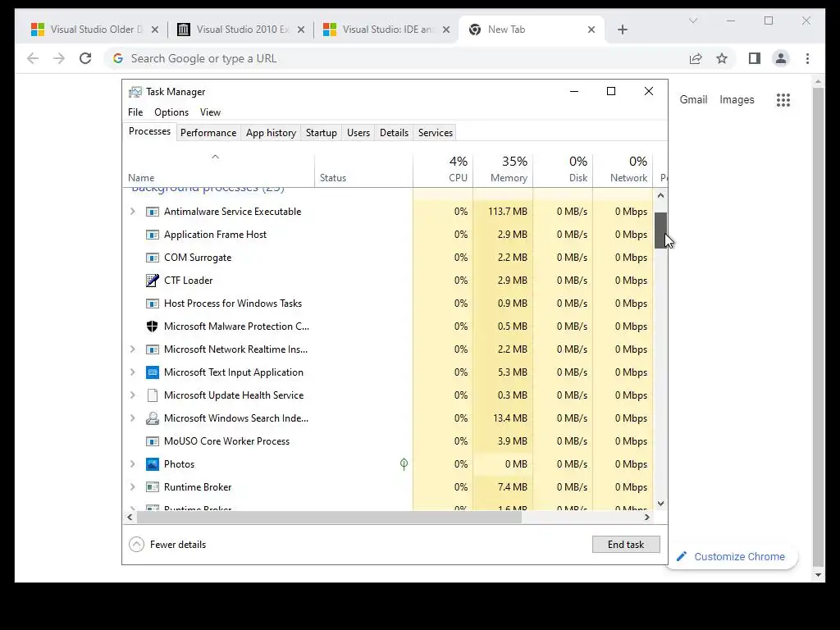The height and width of the screenshot is (630, 840).
Task: Click the Task Manager title bar icon
Action: tap(135, 92)
